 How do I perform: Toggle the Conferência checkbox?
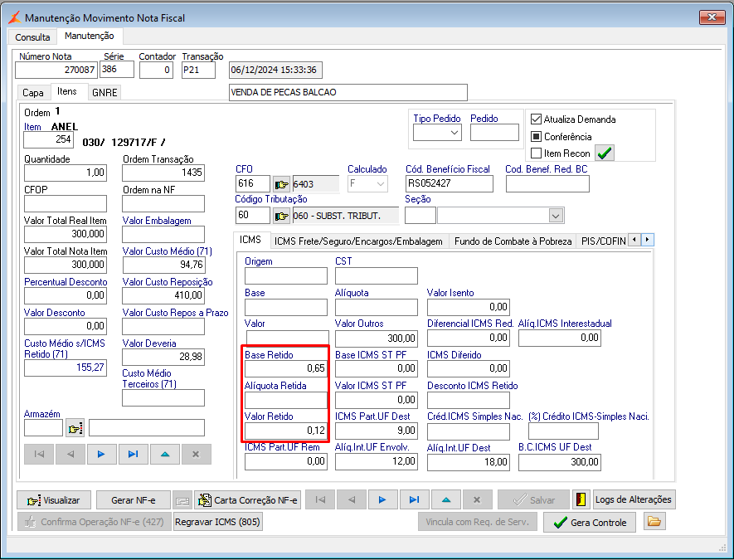(x=536, y=136)
